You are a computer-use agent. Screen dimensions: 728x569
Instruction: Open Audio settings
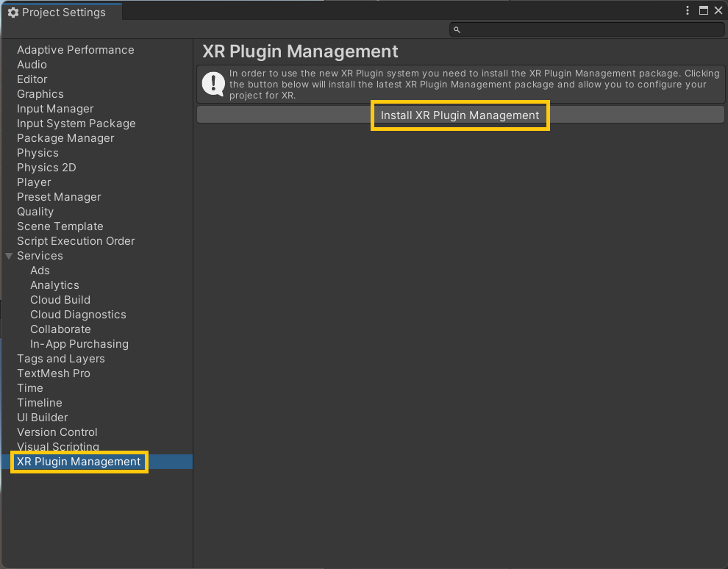pyautogui.click(x=32, y=65)
